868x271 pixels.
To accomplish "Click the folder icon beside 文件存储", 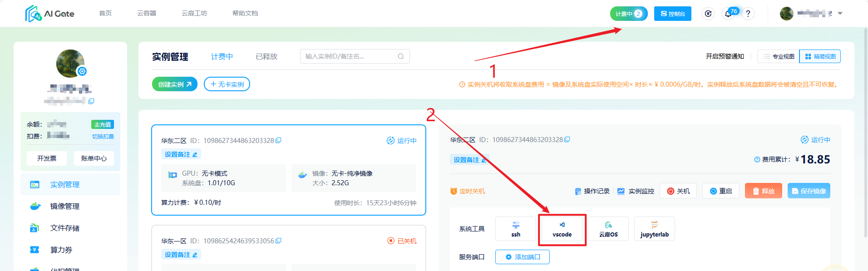I will [35, 228].
